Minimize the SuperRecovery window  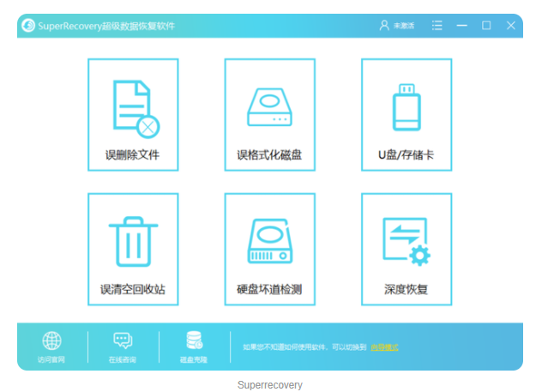(462, 26)
